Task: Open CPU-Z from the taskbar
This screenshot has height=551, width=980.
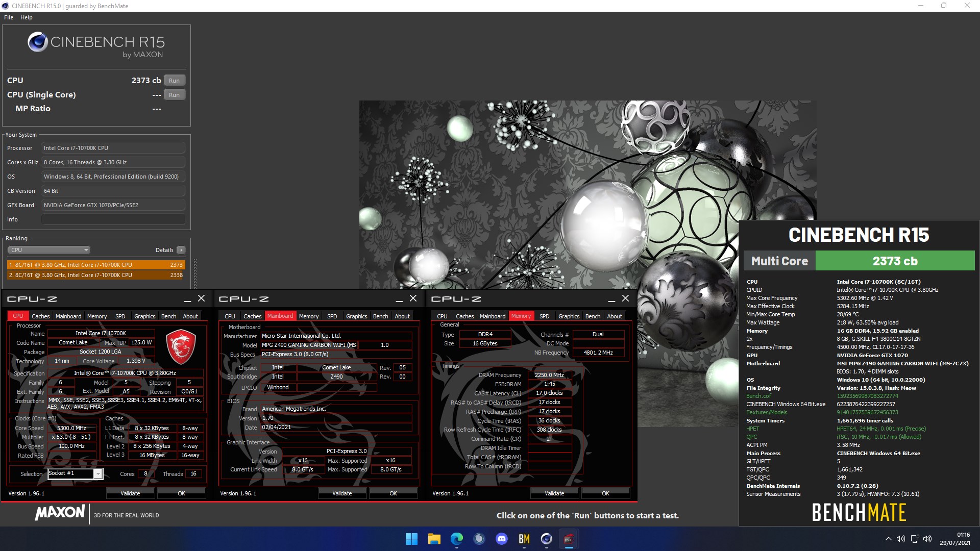Action: [x=569, y=539]
